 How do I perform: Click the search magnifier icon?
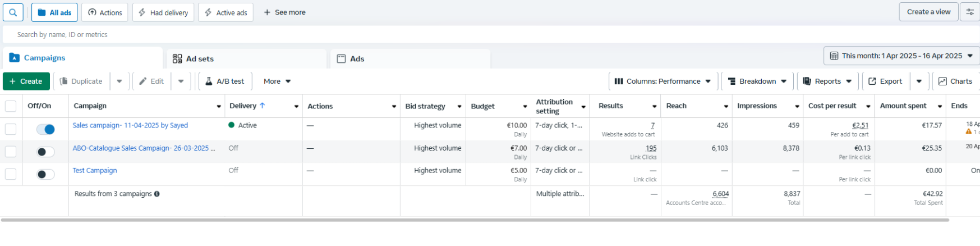[13, 12]
